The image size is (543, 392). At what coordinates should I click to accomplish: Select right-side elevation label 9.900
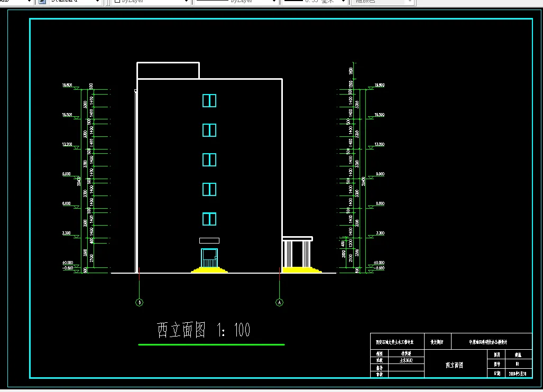click(380, 174)
